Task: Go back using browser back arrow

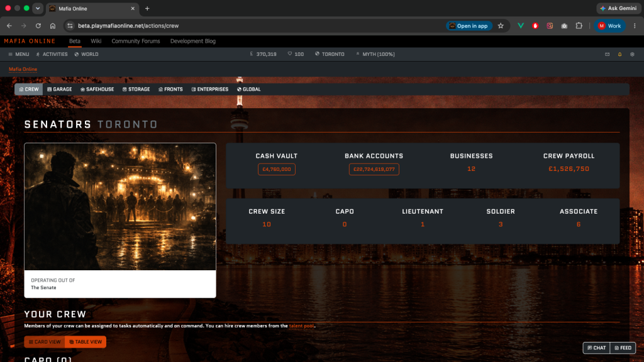Action: (x=9, y=25)
